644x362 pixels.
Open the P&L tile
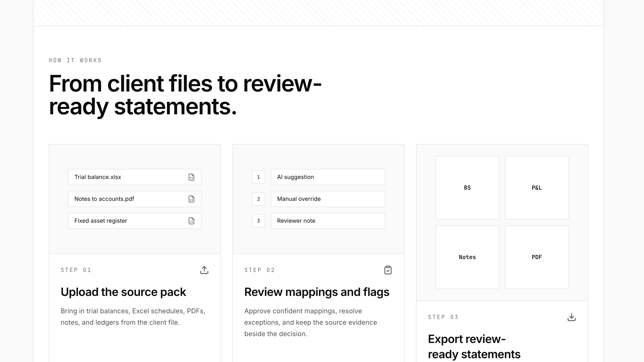click(x=537, y=188)
